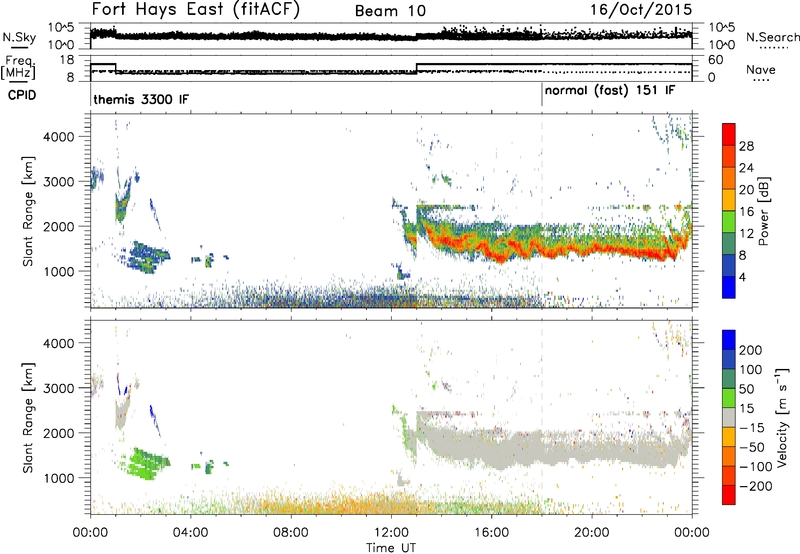Click the '18' frequency axis label
The width and height of the screenshot is (800, 554).
tap(66, 60)
